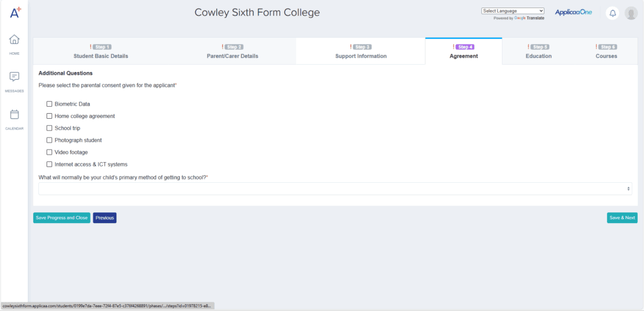Open the Courses step tab
644x311 pixels.
(x=606, y=52)
